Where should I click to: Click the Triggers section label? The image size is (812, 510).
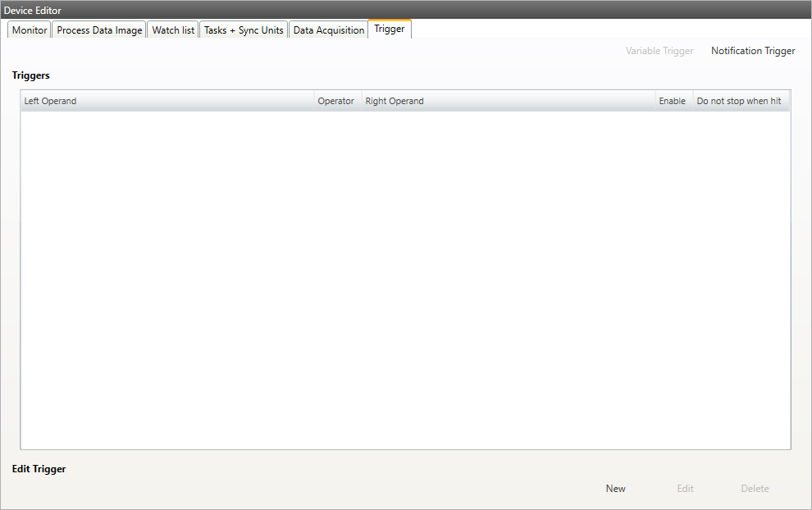(x=31, y=75)
